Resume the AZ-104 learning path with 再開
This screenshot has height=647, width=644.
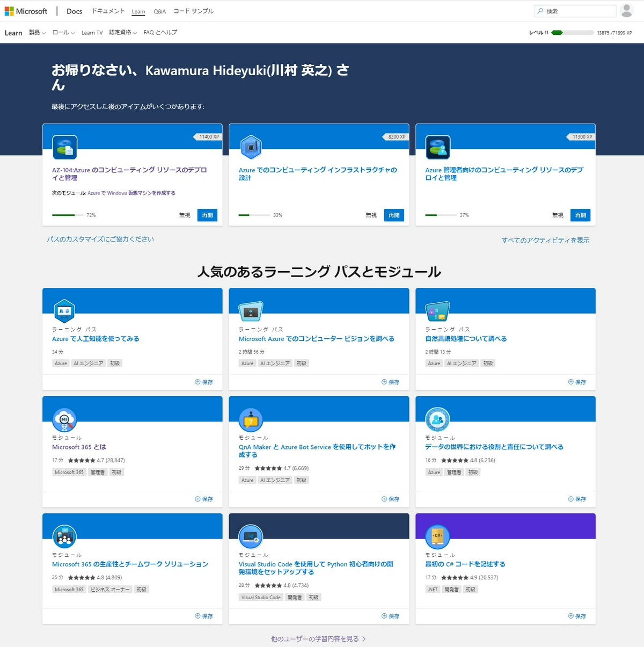207,215
